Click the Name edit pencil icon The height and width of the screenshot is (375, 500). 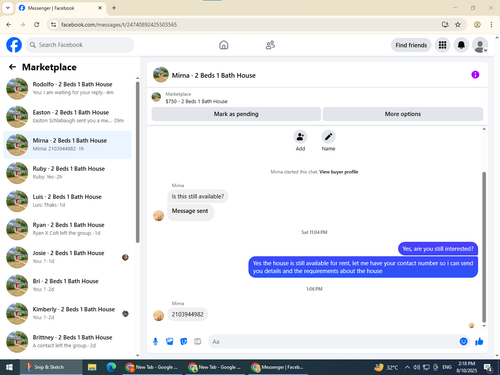click(x=328, y=137)
